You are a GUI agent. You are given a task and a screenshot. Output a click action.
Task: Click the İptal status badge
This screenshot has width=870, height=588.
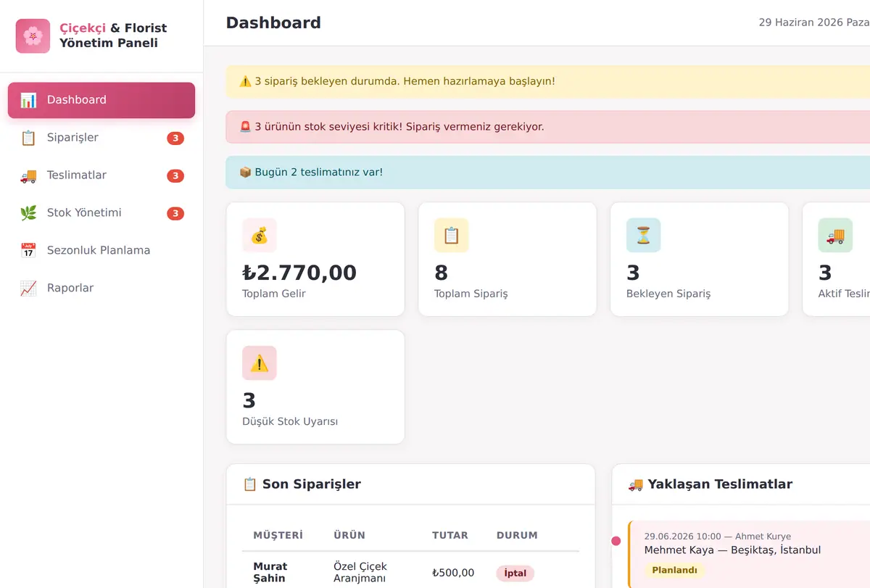pos(515,573)
